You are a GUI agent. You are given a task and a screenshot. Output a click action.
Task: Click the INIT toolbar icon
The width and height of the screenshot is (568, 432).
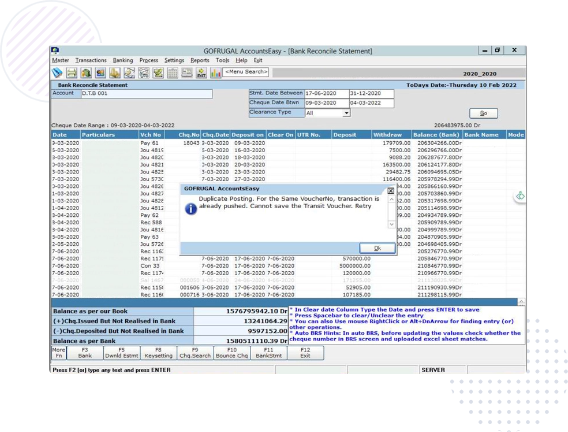coord(201,73)
